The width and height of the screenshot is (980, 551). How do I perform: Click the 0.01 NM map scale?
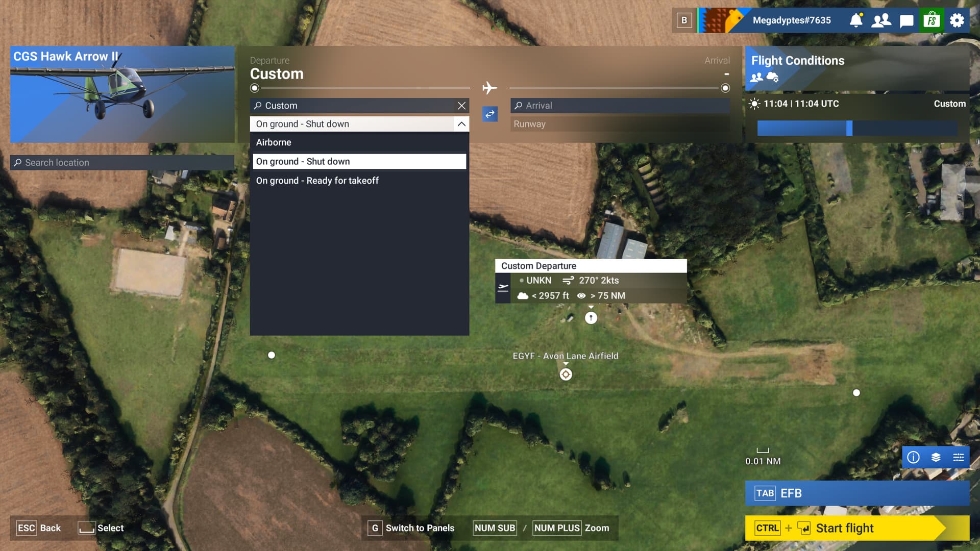(763, 457)
